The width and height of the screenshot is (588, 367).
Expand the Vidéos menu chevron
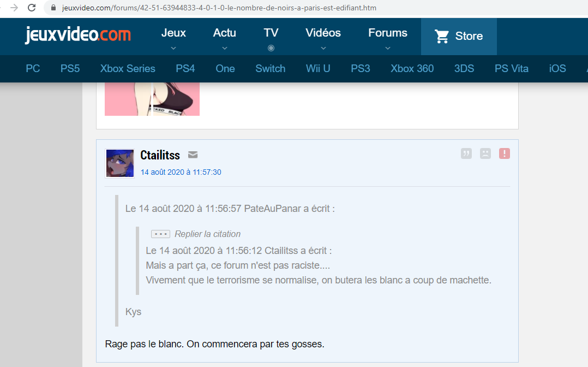pyautogui.click(x=323, y=48)
